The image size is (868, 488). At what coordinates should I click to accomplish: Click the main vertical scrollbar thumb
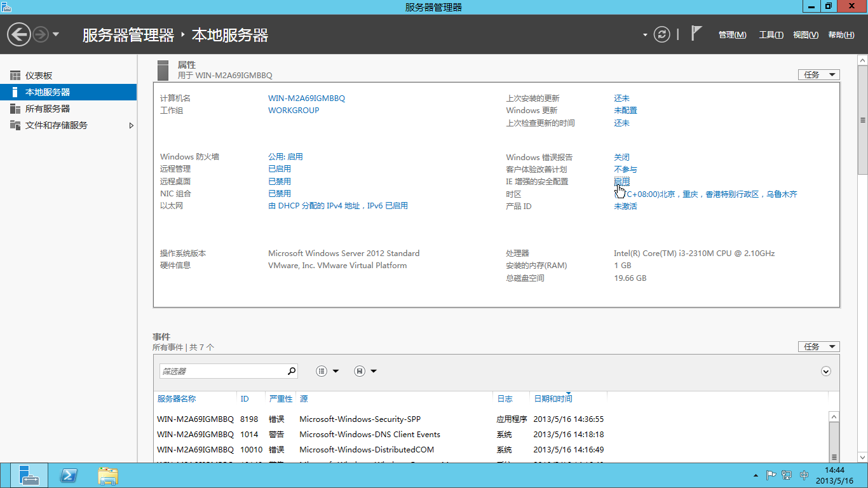click(862, 121)
